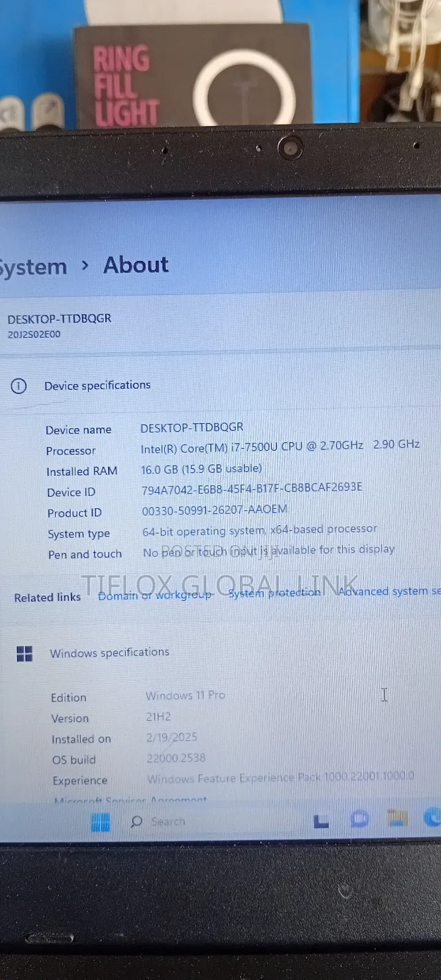Click the OS build value 22000.2538
This screenshot has width=441, height=980.
tap(176, 758)
